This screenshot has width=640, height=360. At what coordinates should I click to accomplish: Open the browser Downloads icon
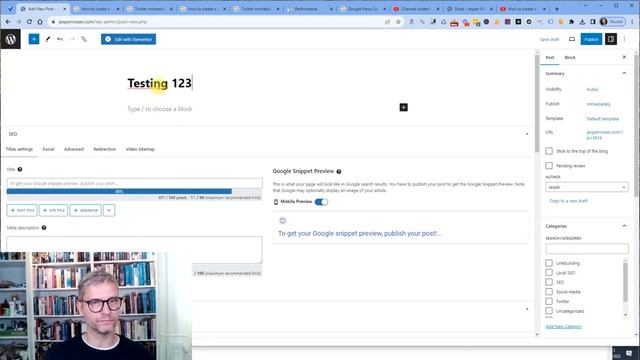point(582,22)
